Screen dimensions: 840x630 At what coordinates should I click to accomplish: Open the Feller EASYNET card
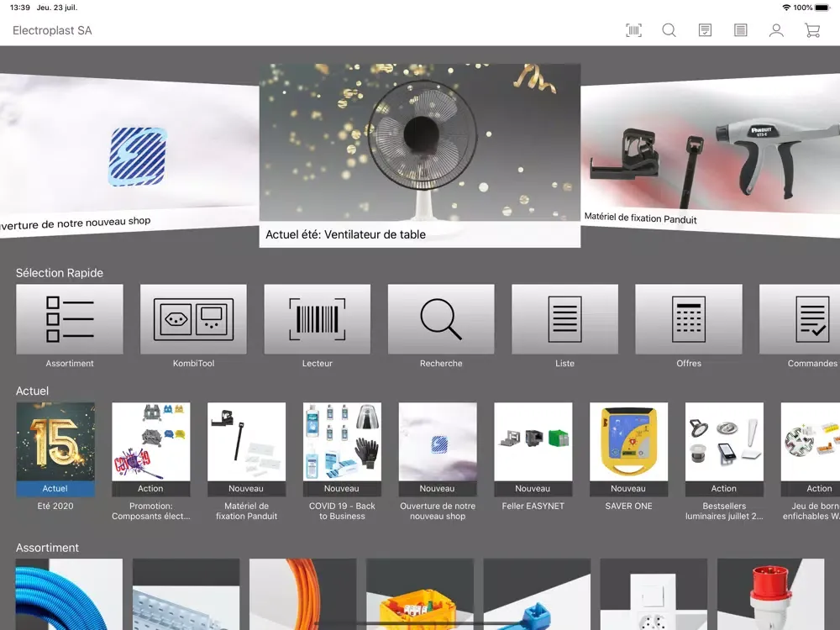point(533,456)
